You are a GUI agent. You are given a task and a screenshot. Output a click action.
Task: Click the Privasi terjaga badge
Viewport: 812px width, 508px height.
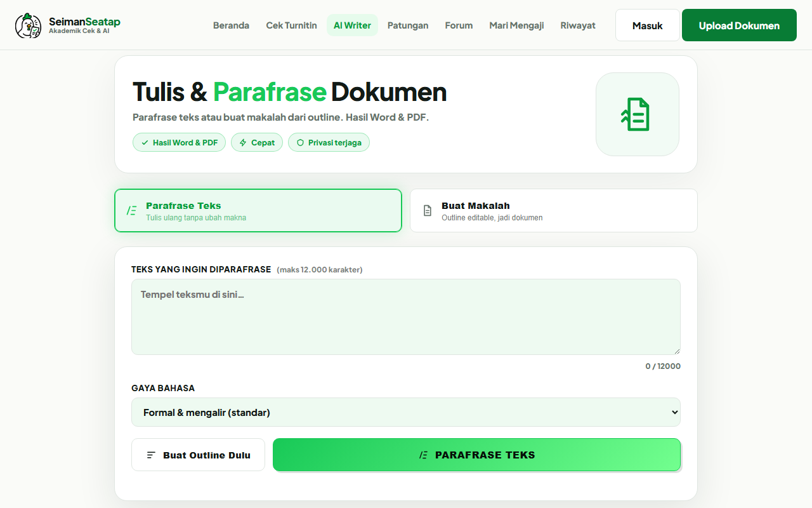[x=329, y=143]
